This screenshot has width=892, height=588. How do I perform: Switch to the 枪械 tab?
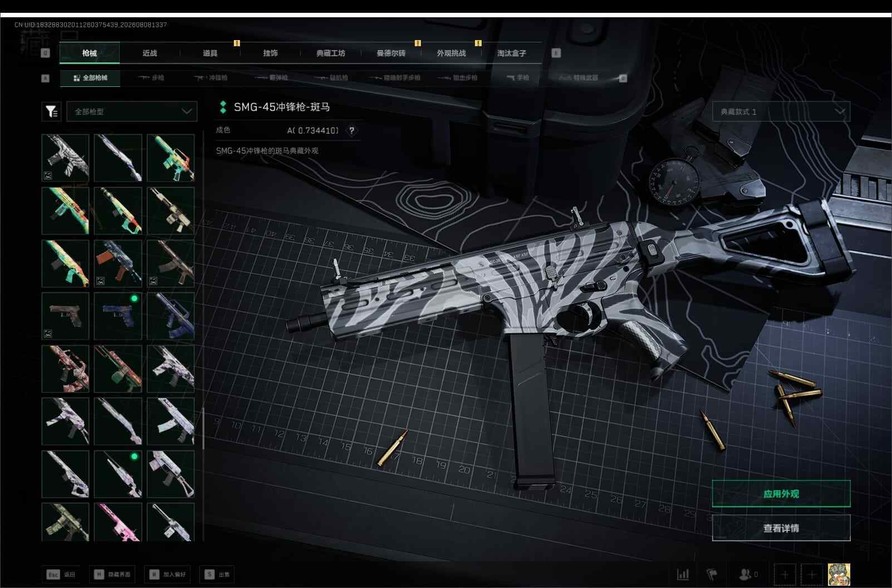pyautogui.click(x=89, y=53)
